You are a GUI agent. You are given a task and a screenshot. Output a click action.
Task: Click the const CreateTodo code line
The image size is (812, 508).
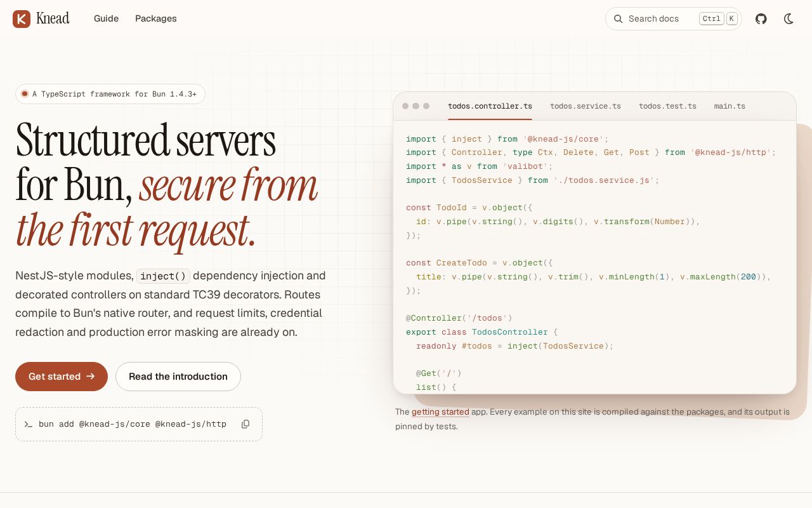pos(480,263)
